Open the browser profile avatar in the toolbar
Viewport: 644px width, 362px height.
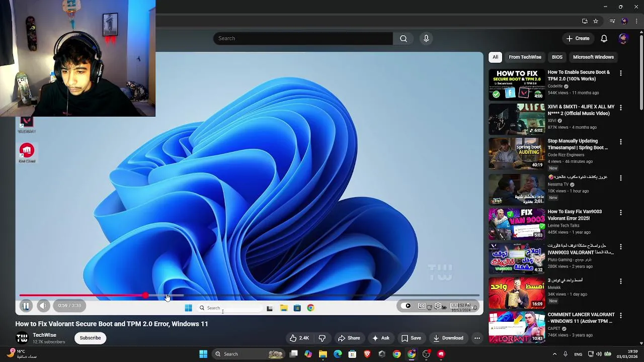pyautogui.click(x=624, y=21)
